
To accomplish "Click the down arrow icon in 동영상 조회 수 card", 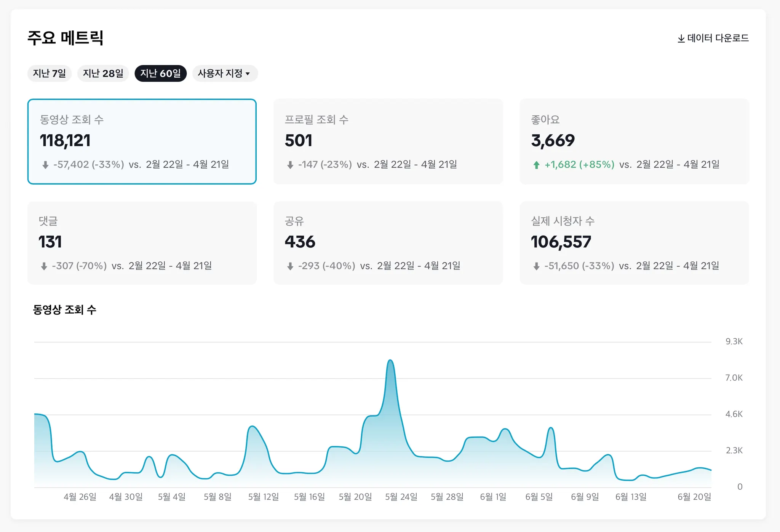I will 45,165.
